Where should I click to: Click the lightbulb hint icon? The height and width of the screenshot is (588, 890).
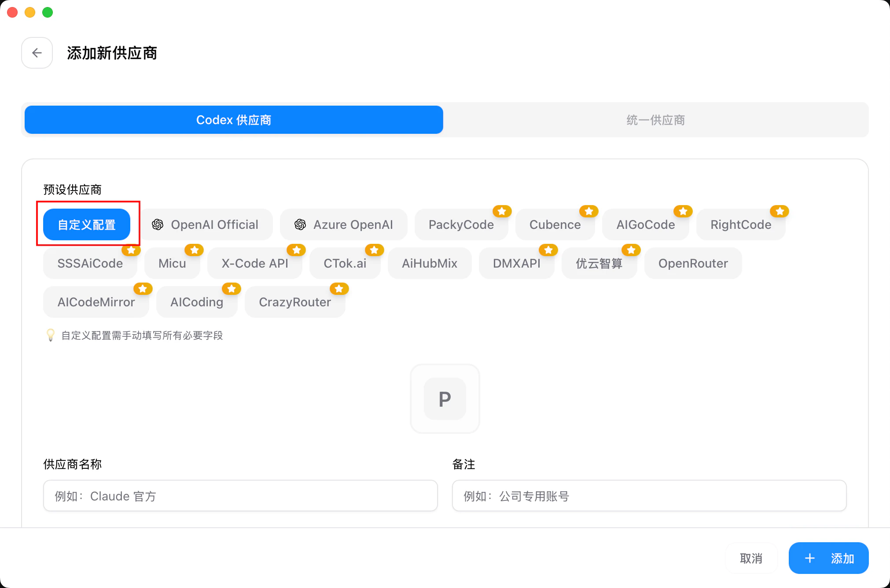pyautogui.click(x=51, y=335)
